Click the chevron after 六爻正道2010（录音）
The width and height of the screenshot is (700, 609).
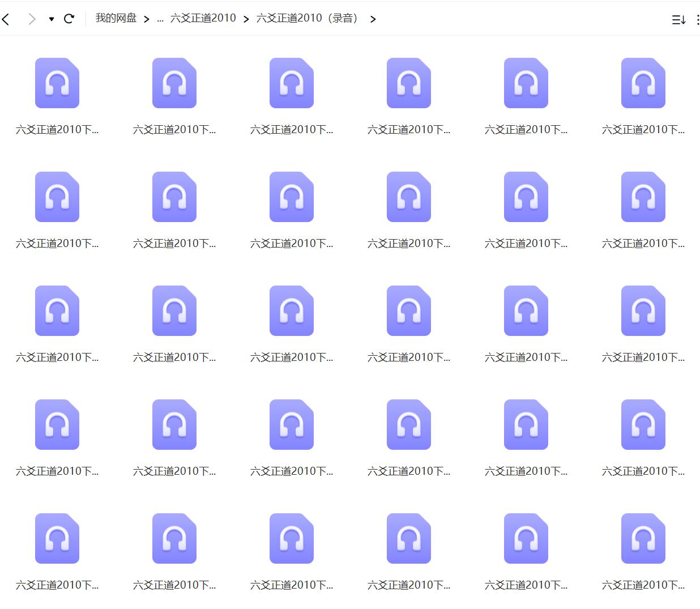(x=373, y=19)
